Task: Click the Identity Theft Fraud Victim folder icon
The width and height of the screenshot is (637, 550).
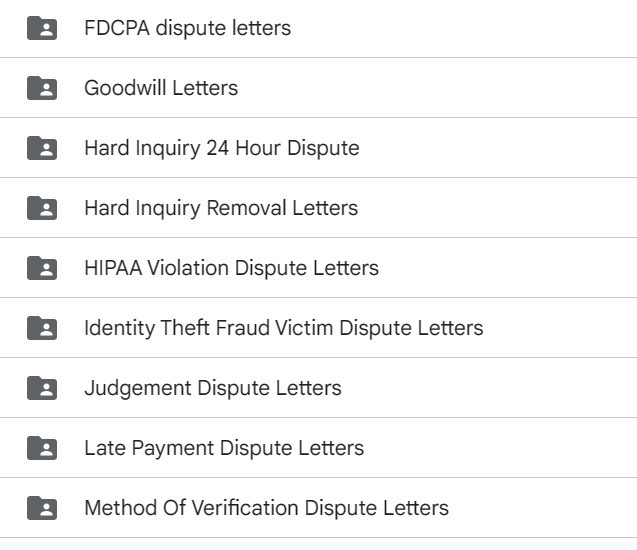Action: pyautogui.click(x=42, y=328)
